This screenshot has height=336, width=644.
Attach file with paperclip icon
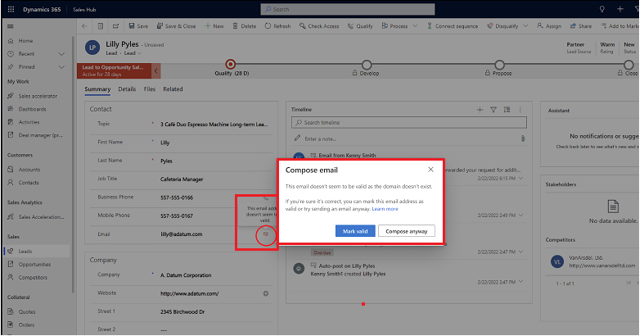pyautogui.click(x=523, y=138)
